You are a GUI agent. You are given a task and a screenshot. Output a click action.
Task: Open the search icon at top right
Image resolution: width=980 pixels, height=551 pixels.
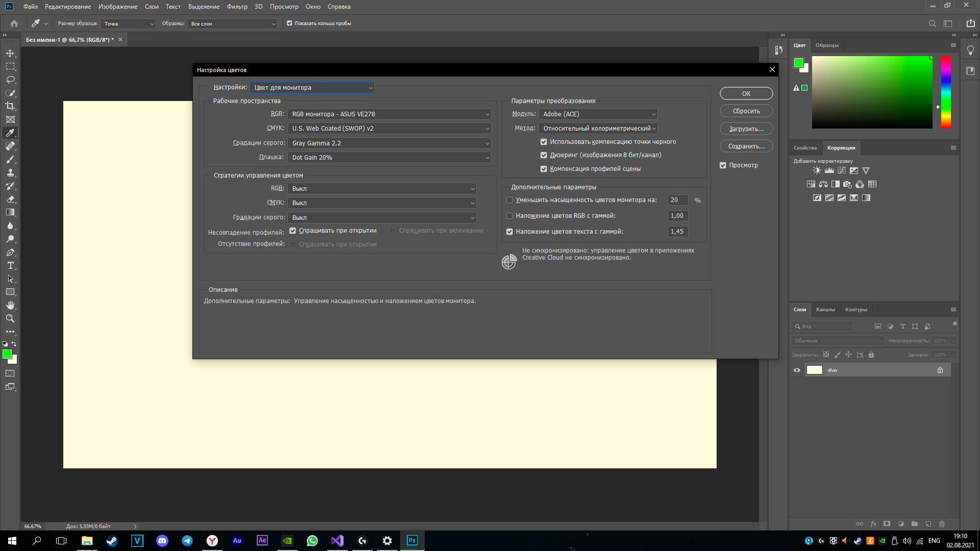pos(932,23)
